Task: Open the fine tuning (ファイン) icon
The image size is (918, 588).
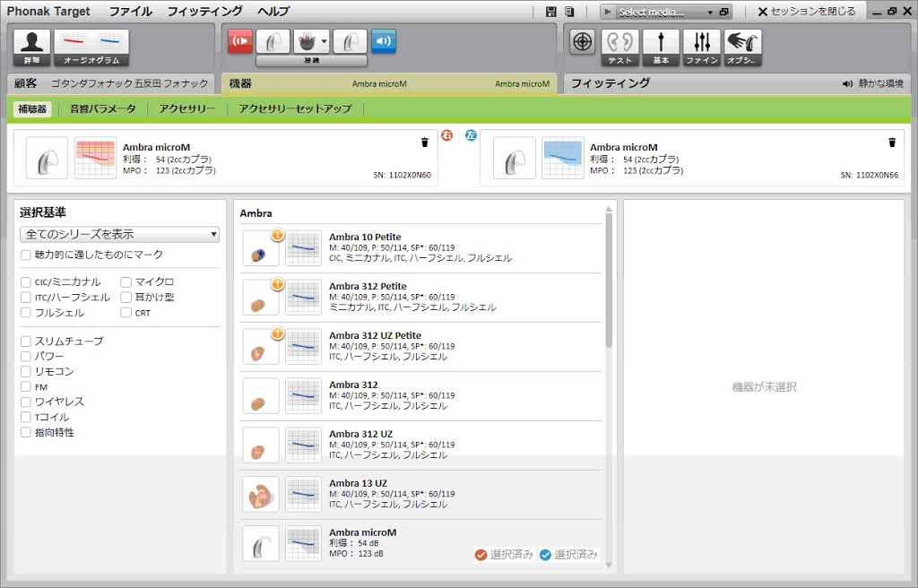Action: (702, 48)
